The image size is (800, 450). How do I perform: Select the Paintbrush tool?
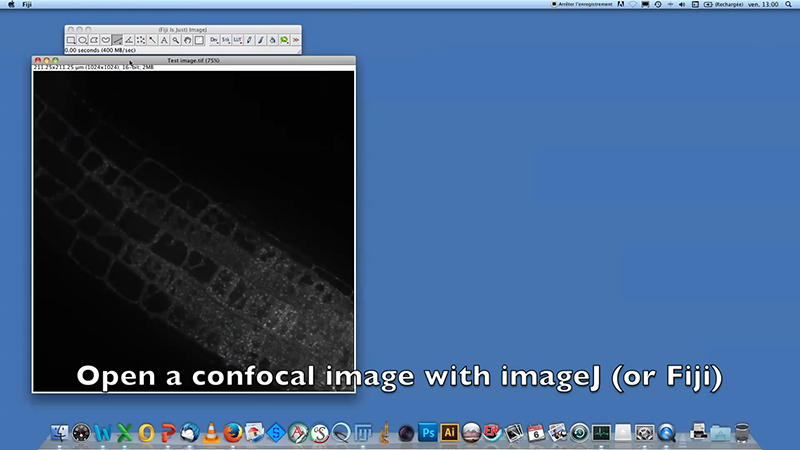point(261,40)
